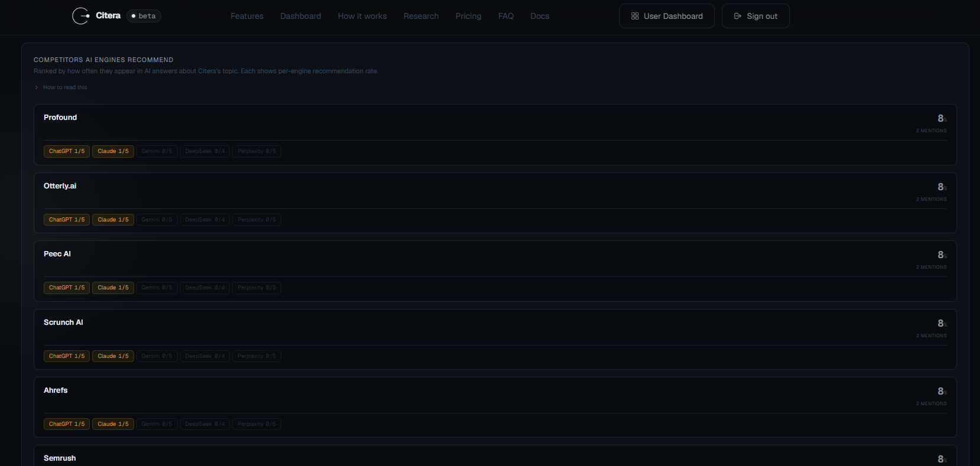Click Perplexity 0/5 chip in Peec AI card

coord(256,288)
